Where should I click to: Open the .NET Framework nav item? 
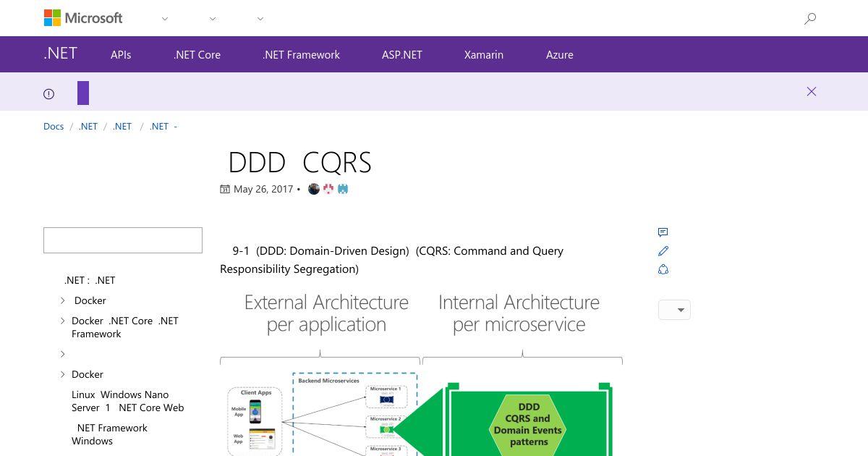click(301, 54)
